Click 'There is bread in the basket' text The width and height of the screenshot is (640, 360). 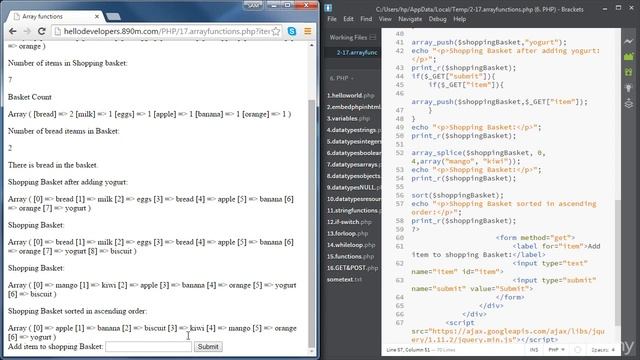[53, 165]
